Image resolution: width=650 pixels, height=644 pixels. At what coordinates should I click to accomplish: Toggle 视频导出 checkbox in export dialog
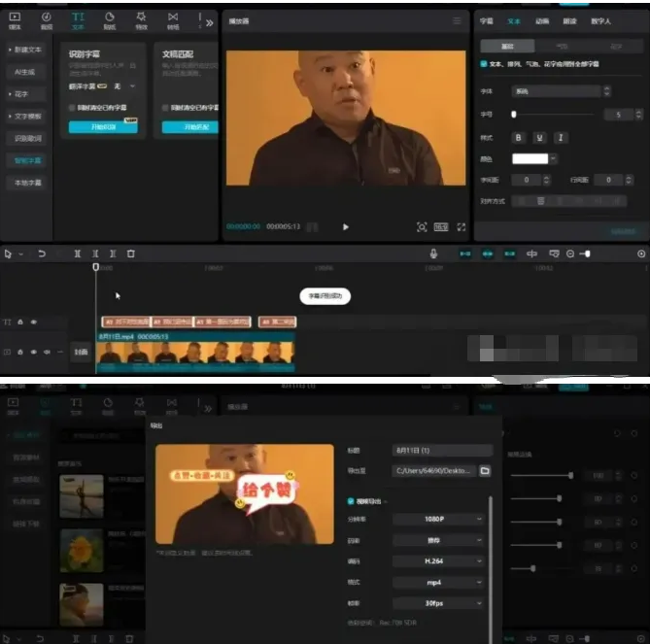(x=351, y=501)
